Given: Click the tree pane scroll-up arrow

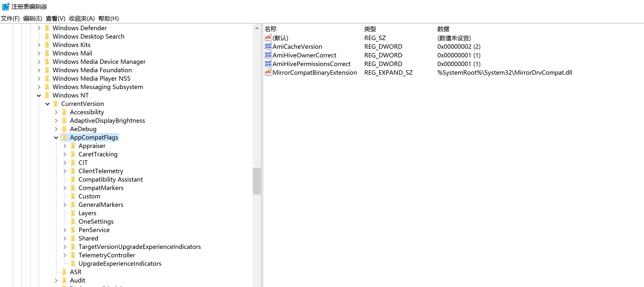Looking at the screenshot, I should (257, 28).
